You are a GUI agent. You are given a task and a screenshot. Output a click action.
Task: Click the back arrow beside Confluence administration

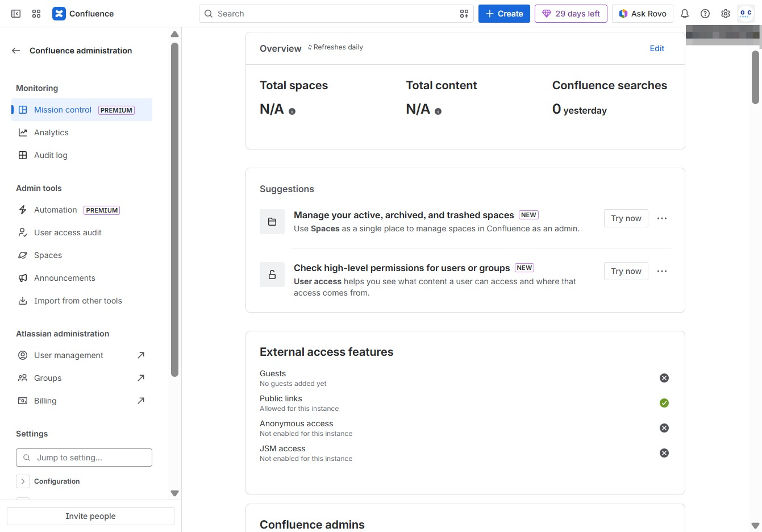pos(16,51)
